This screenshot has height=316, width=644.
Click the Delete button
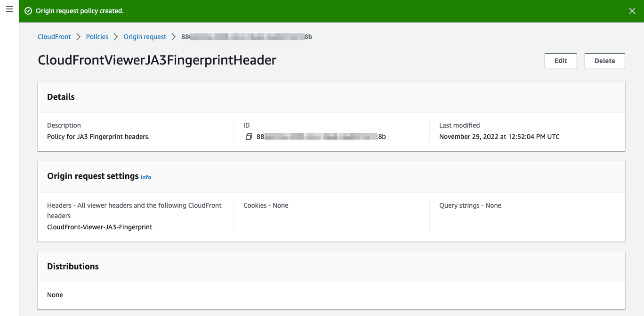tap(604, 60)
